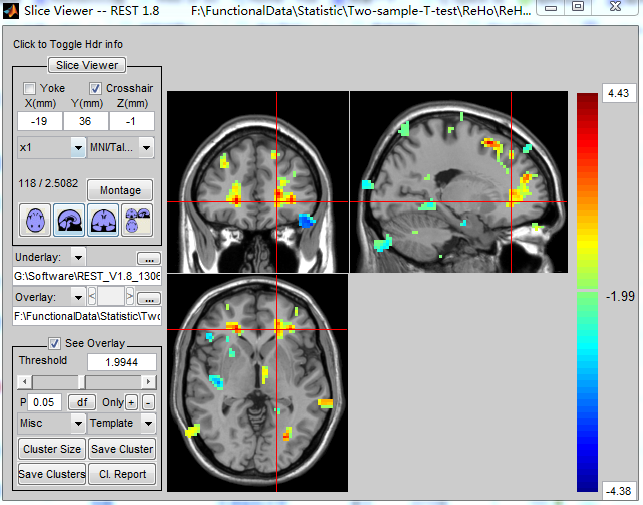The height and width of the screenshot is (505, 643).
Task: Show only negative values with - button
Action: point(148,402)
